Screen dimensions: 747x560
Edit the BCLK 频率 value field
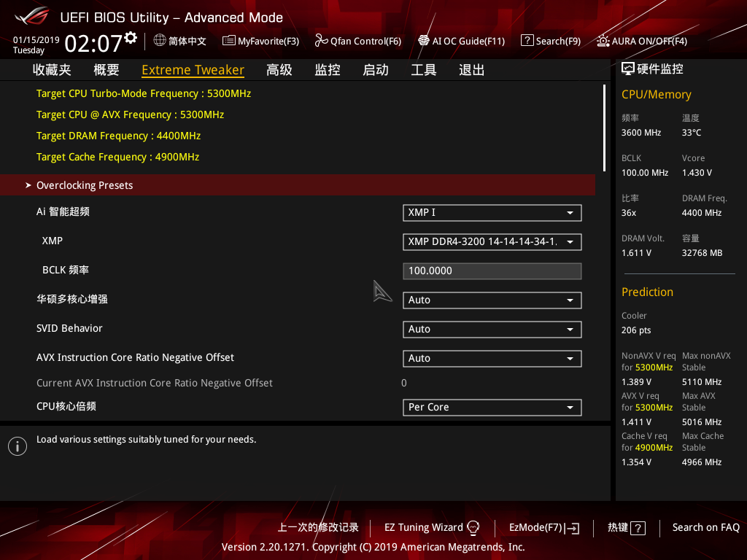click(492, 271)
